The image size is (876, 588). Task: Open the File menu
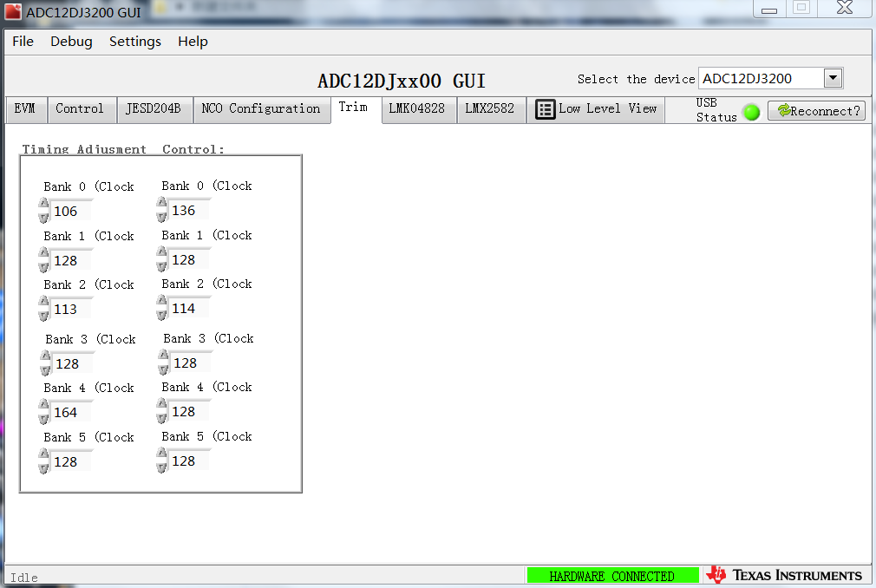pyautogui.click(x=23, y=42)
